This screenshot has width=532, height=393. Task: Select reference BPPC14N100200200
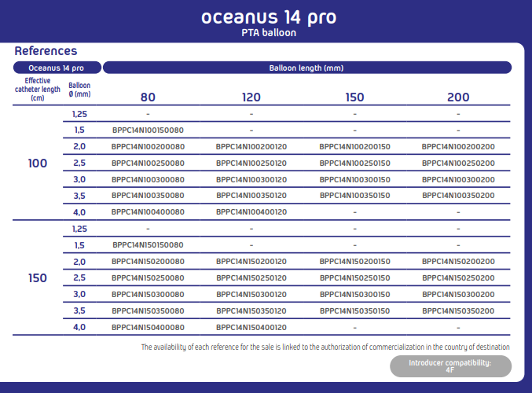pos(458,147)
